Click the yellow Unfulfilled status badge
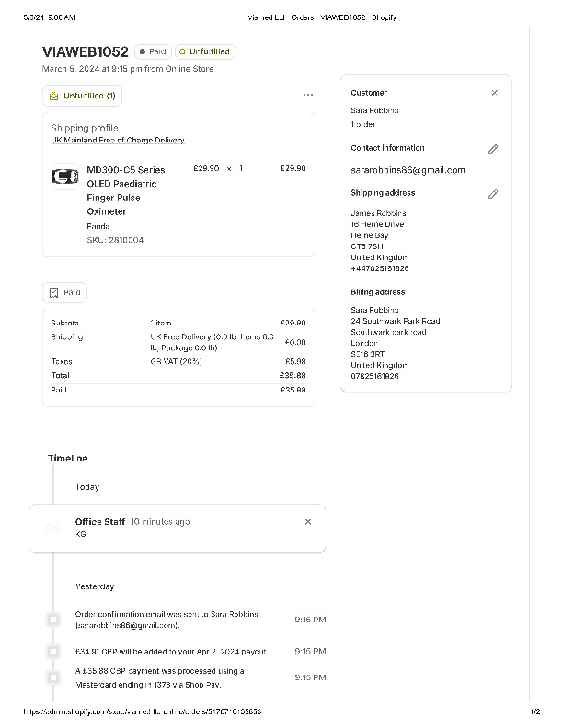 click(x=205, y=52)
